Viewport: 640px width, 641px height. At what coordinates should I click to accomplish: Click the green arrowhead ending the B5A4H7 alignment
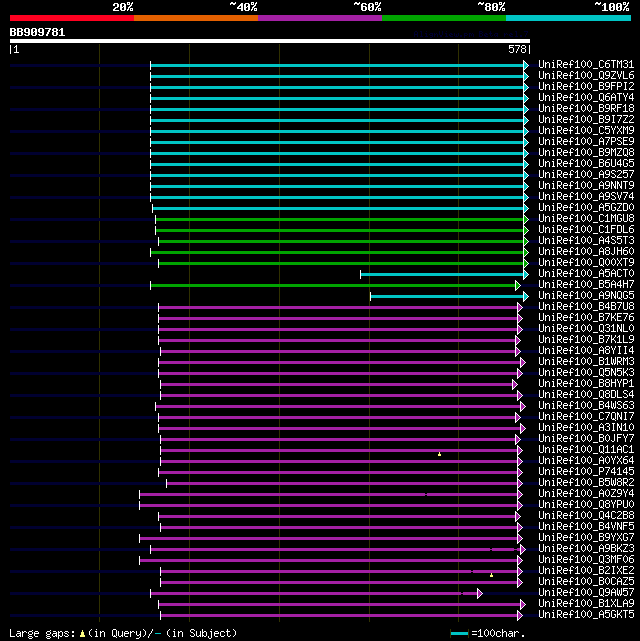(x=518, y=285)
